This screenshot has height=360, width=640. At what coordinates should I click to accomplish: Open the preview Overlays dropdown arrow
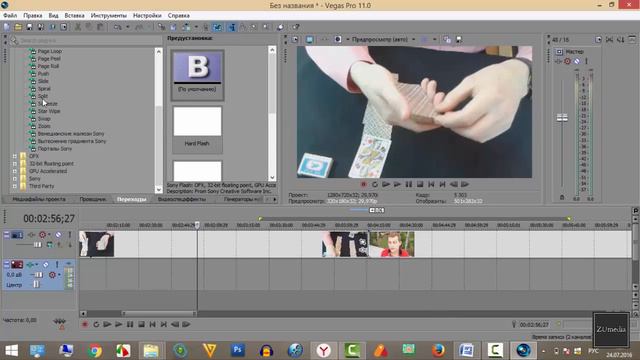tap(435, 40)
